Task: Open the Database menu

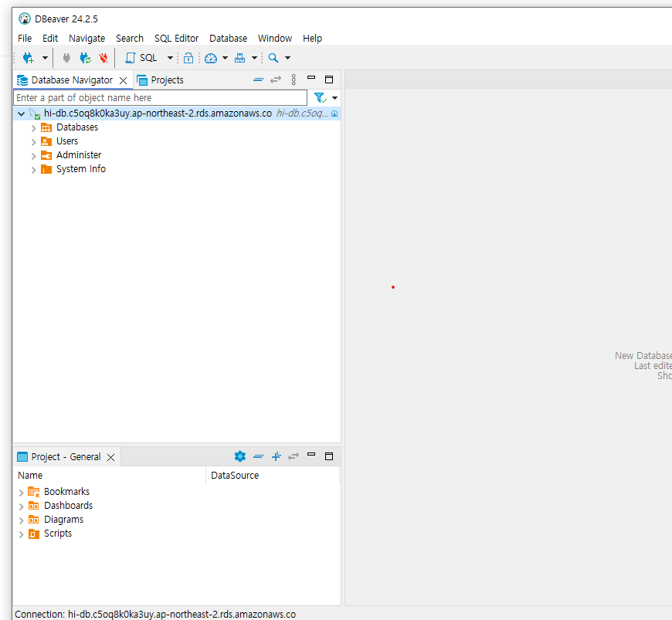Action: 229,38
